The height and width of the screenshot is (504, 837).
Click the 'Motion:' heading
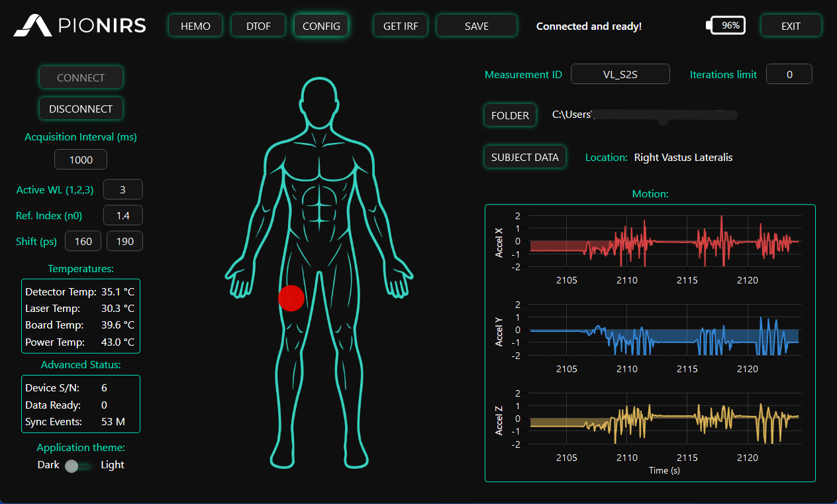650,193
